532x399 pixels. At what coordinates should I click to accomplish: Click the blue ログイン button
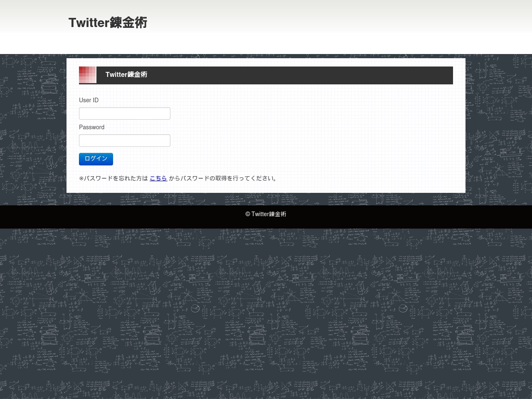coord(96,159)
